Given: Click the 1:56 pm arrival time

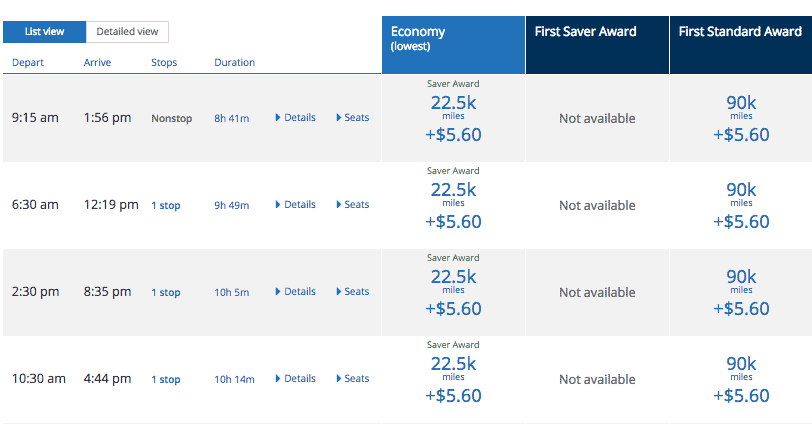Looking at the screenshot, I should click(x=108, y=118).
